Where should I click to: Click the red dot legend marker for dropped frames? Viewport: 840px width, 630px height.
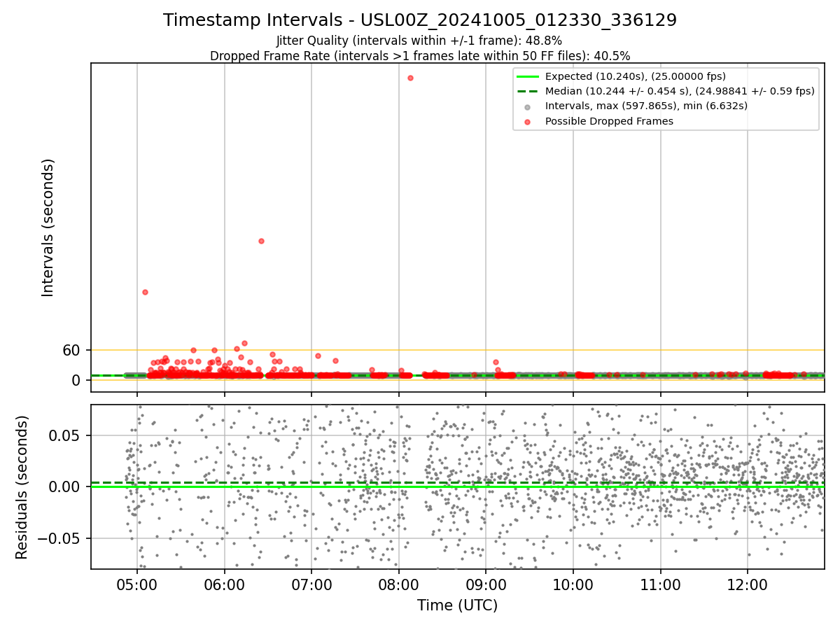[x=527, y=121]
